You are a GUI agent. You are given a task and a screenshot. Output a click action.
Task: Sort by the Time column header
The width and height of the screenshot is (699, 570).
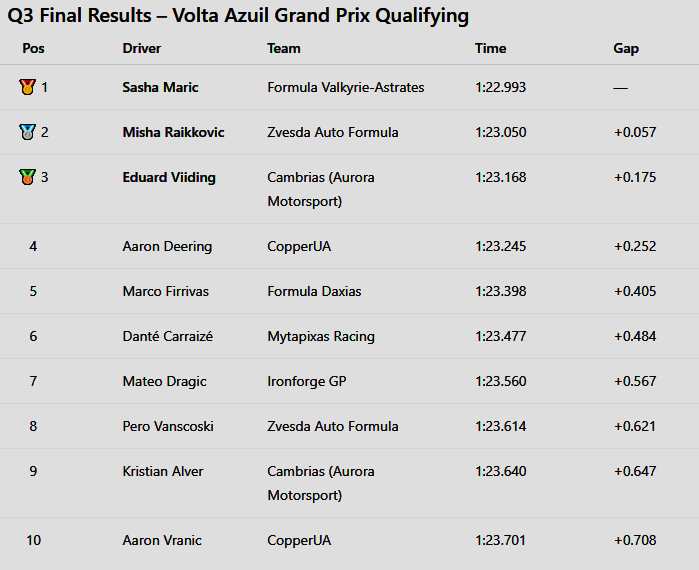click(490, 48)
